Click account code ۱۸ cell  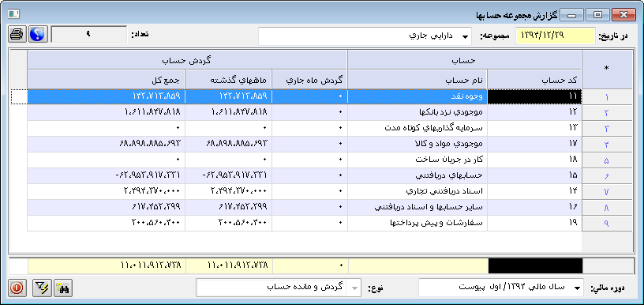534,160
